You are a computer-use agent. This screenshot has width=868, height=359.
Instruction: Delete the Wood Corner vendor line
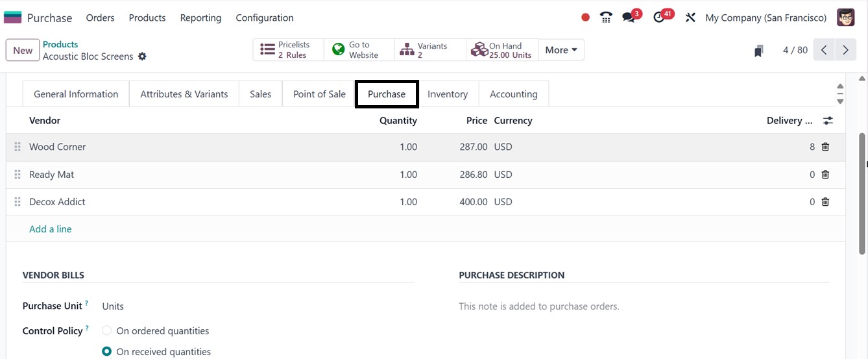825,147
